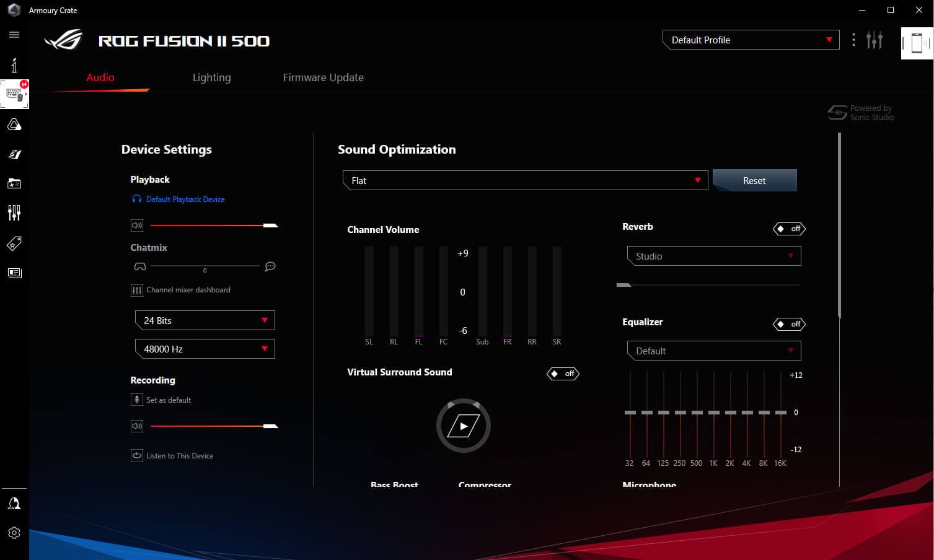Click the Channel mixer dashboard icon
Viewport: 934px width, 560px height.
[137, 290]
